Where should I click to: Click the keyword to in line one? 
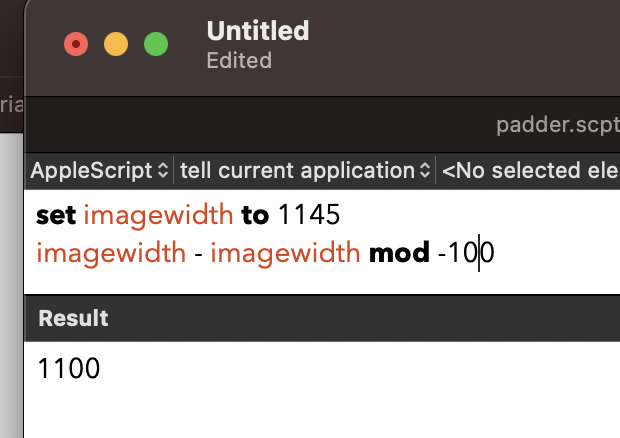(256, 215)
